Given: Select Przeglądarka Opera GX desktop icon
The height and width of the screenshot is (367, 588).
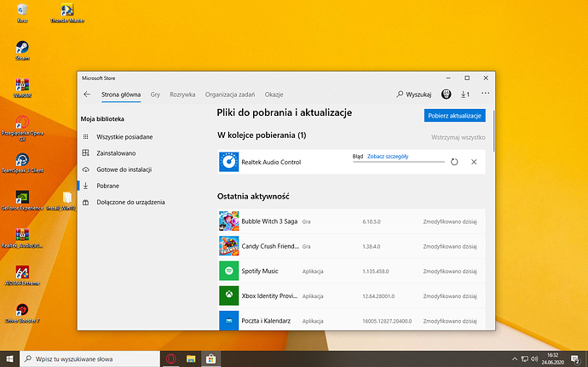Looking at the screenshot, I should tap(22, 129).
